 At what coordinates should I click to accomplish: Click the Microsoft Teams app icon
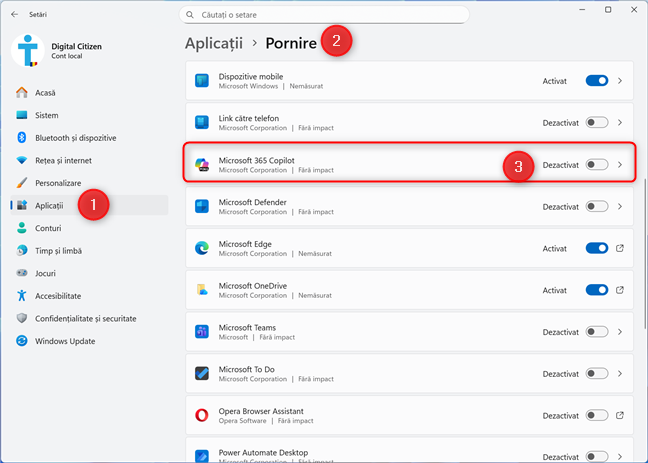(x=202, y=332)
